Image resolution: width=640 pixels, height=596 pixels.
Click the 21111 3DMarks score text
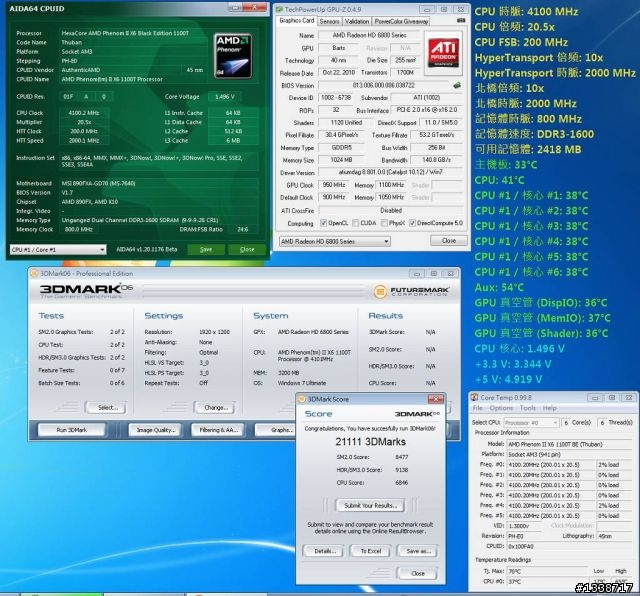(x=370, y=442)
